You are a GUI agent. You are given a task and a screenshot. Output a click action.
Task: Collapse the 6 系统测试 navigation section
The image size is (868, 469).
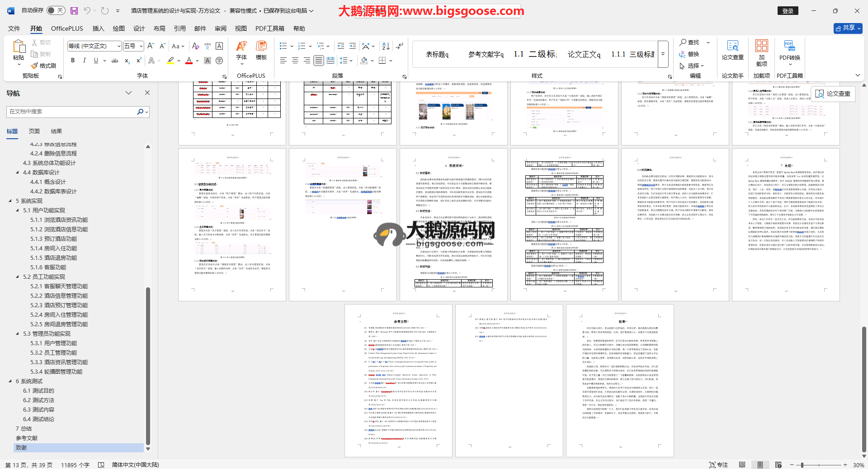10,381
